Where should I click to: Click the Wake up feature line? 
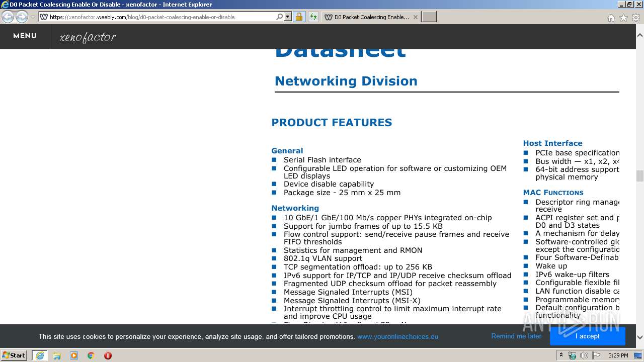pyautogui.click(x=551, y=266)
